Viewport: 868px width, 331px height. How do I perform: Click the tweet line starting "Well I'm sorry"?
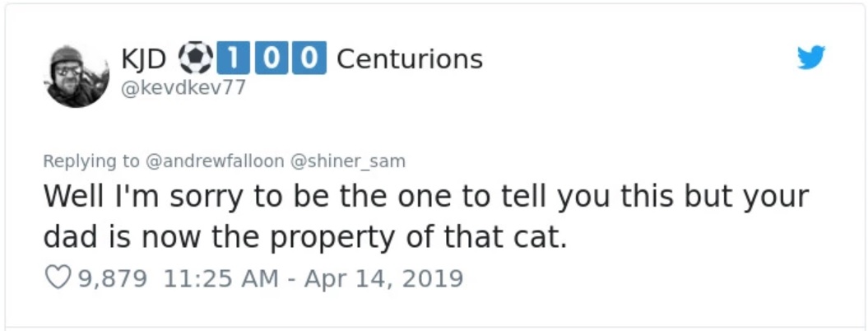[x=425, y=198]
